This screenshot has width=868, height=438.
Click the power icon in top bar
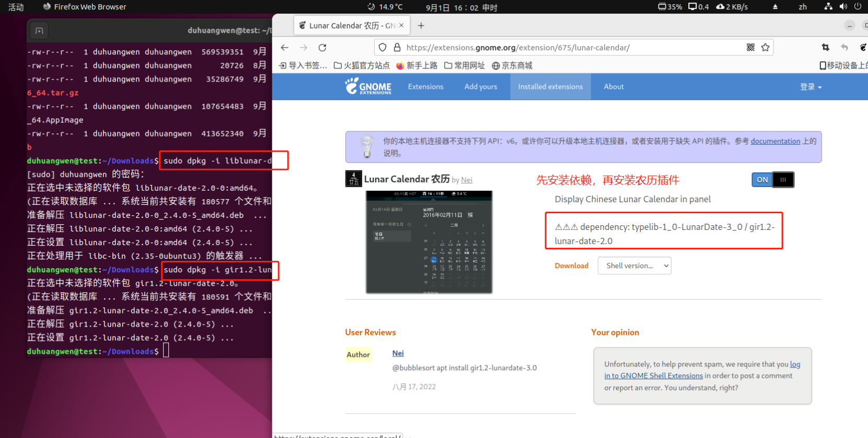(x=858, y=7)
